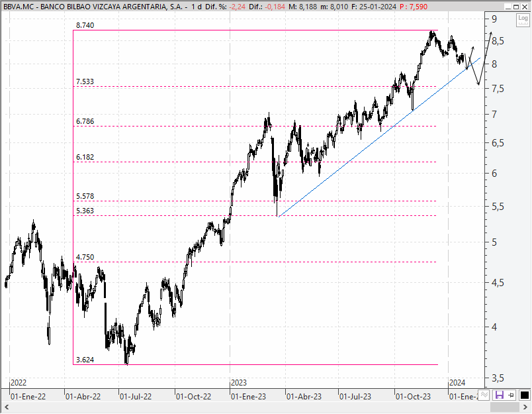The image size is (532, 414).
Task: Click the horizontal scrollbar thumb
Action: point(505,407)
